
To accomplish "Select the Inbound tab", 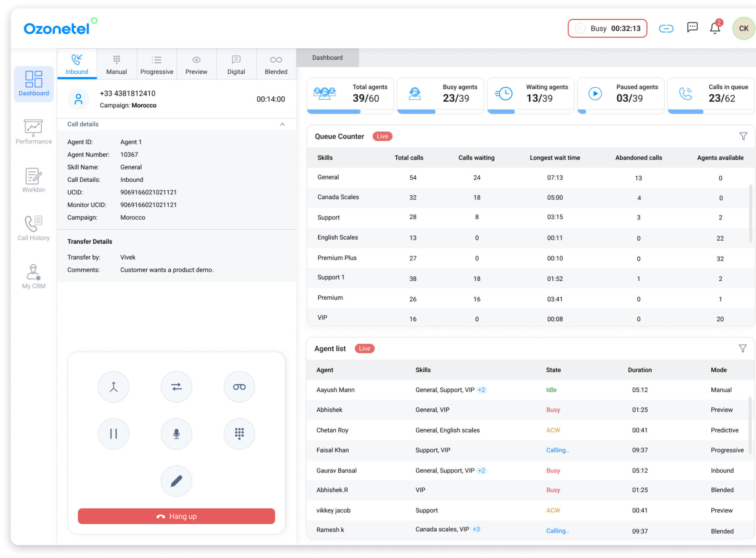I will click(77, 65).
